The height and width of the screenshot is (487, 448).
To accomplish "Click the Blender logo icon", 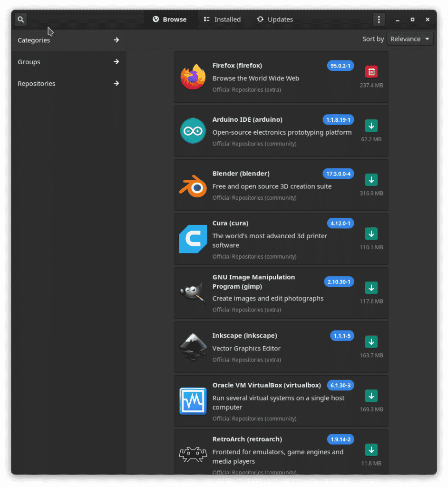I will click(x=193, y=185).
